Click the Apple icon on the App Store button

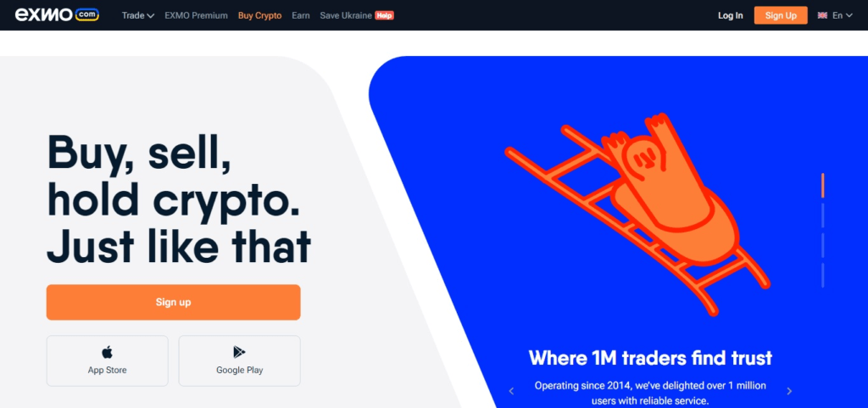pos(107,352)
